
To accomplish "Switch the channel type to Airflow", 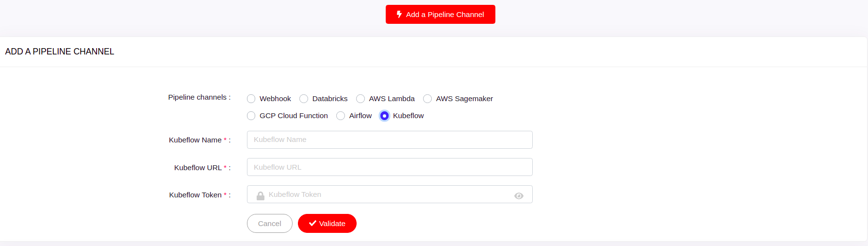I will (x=341, y=116).
